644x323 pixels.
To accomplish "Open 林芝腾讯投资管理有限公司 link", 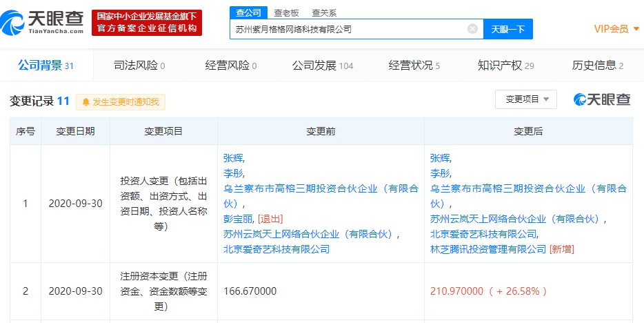I will [488, 249].
